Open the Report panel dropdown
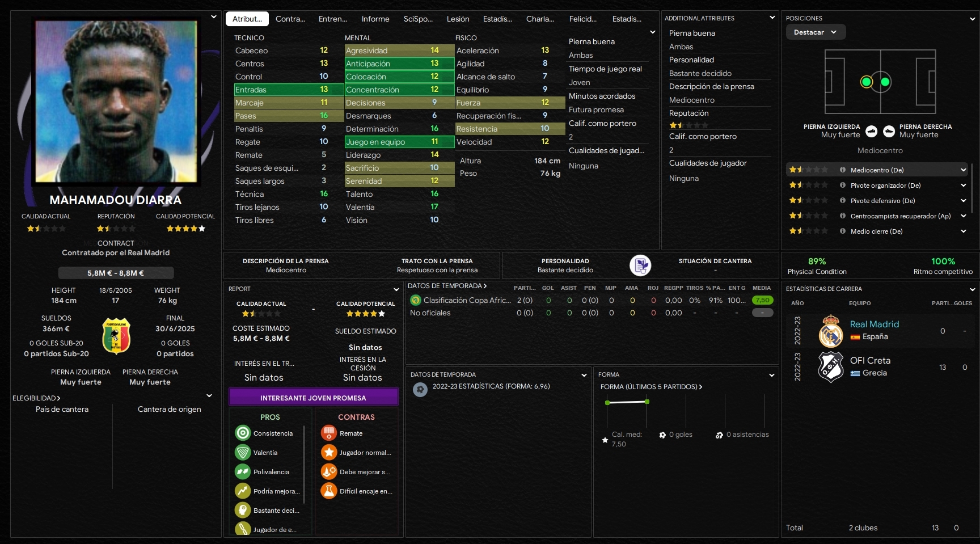Screen dimensions: 980x544 pyautogui.click(x=396, y=289)
